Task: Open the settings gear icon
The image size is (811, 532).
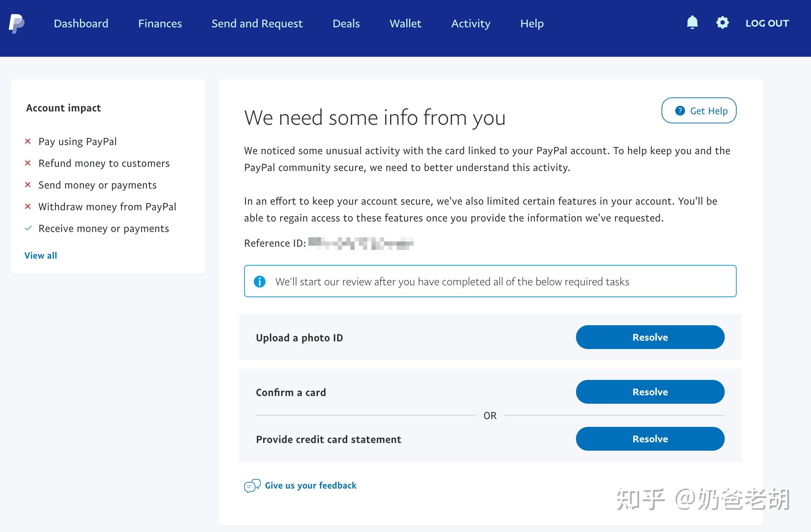Action: [723, 22]
